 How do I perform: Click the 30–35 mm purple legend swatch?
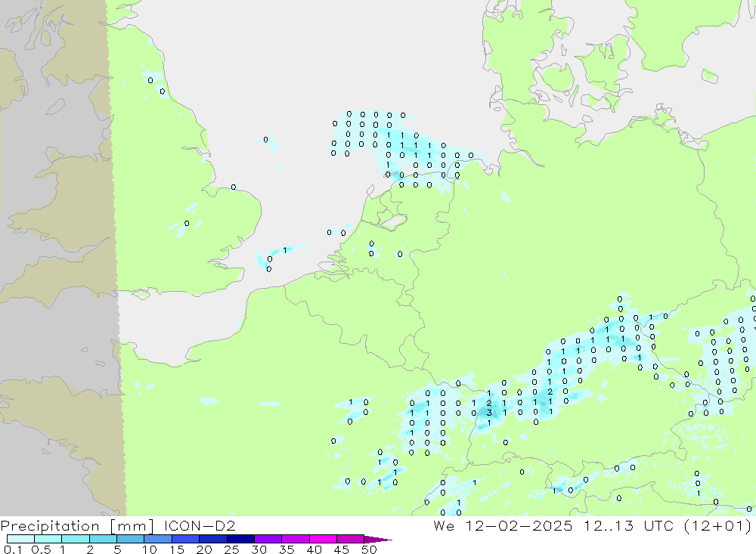tap(268, 539)
